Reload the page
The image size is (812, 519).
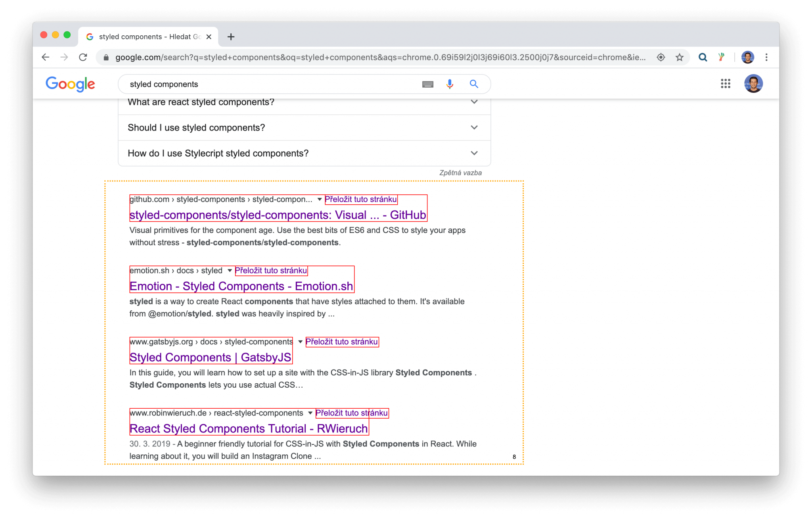click(83, 57)
